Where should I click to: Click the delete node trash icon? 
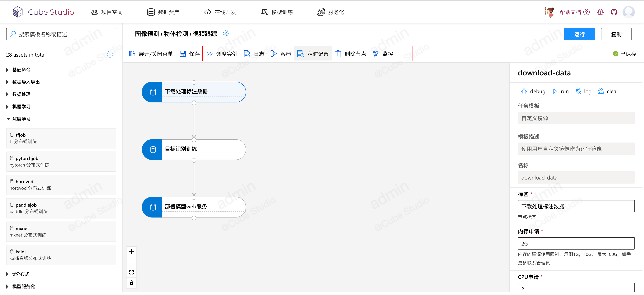point(338,54)
